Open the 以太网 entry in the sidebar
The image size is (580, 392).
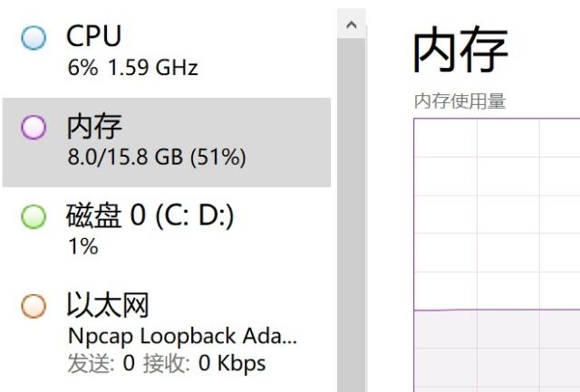pyautogui.click(x=107, y=305)
